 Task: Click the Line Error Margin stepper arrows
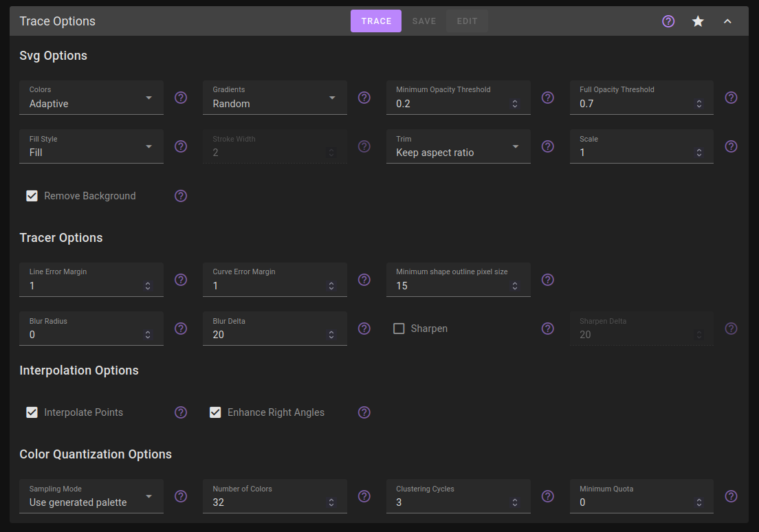coord(148,286)
